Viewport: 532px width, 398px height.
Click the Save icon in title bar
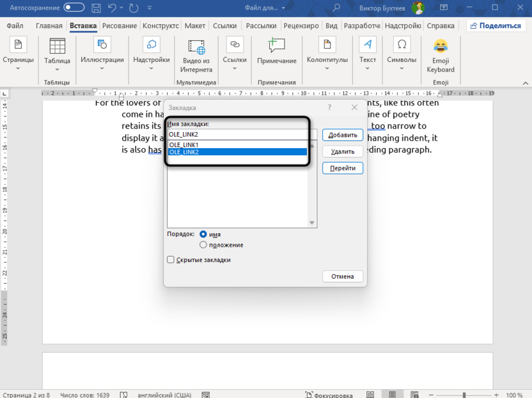pyautogui.click(x=96, y=8)
